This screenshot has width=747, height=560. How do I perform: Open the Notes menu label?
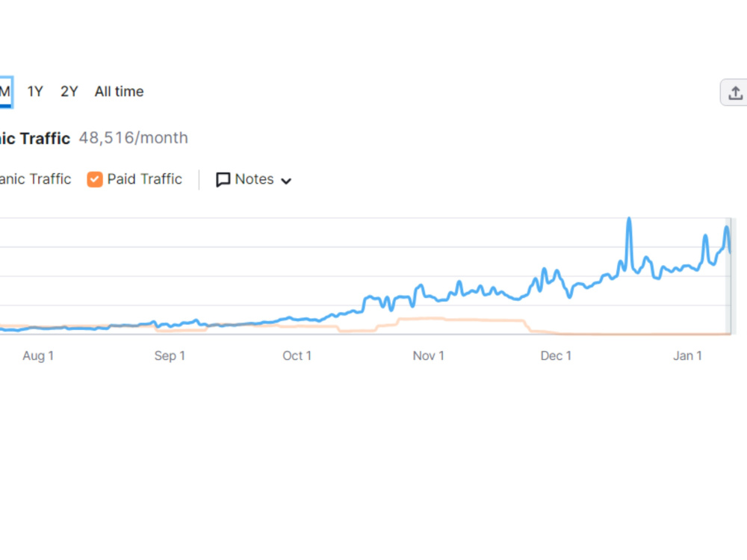coord(255,179)
